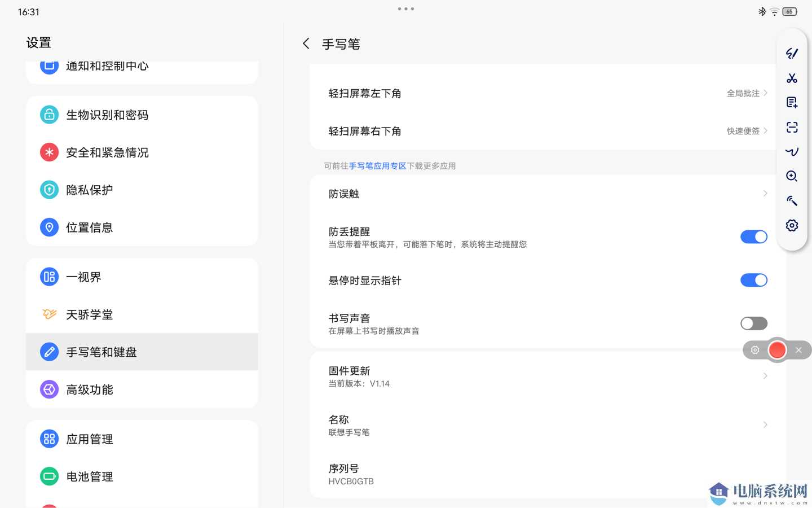Click the 安全和紧急情况 red icon
Image resolution: width=812 pixels, height=508 pixels.
coord(49,152)
